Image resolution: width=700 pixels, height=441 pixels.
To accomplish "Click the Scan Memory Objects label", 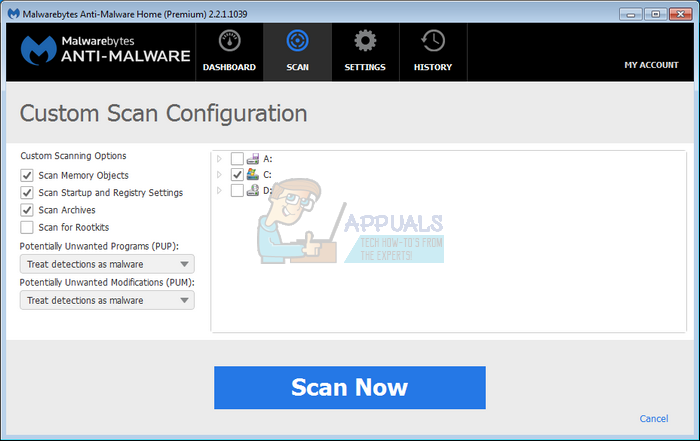I will coord(83,175).
